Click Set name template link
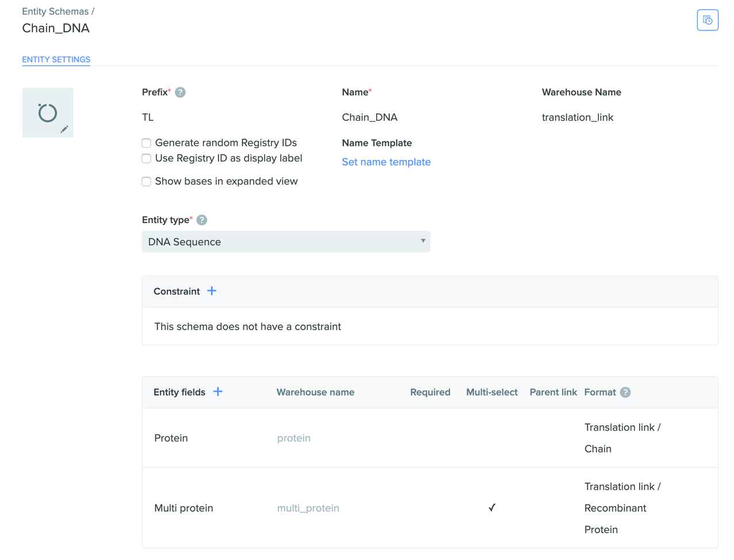734x560 pixels. tap(386, 162)
